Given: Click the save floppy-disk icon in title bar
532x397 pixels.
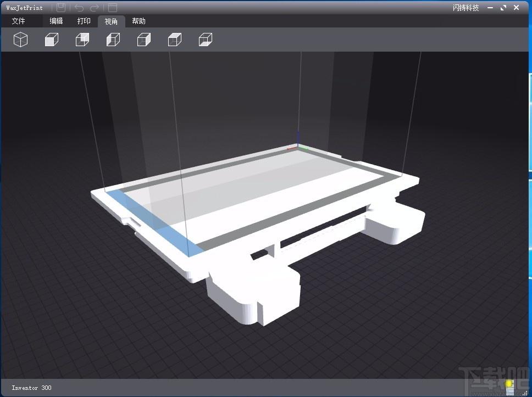Looking at the screenshot, I should coord(61,8).
